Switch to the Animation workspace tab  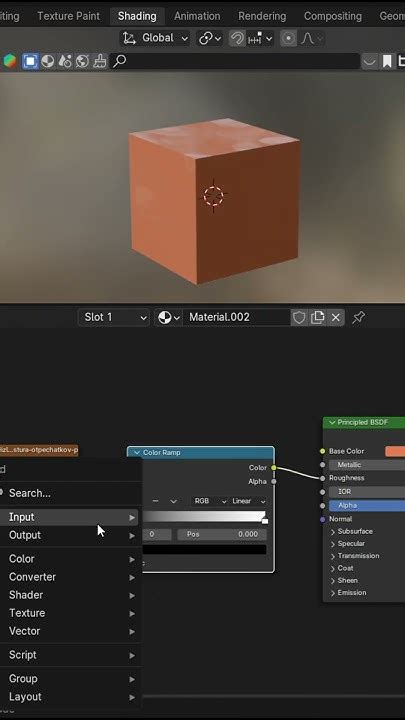tap(197, 16)
